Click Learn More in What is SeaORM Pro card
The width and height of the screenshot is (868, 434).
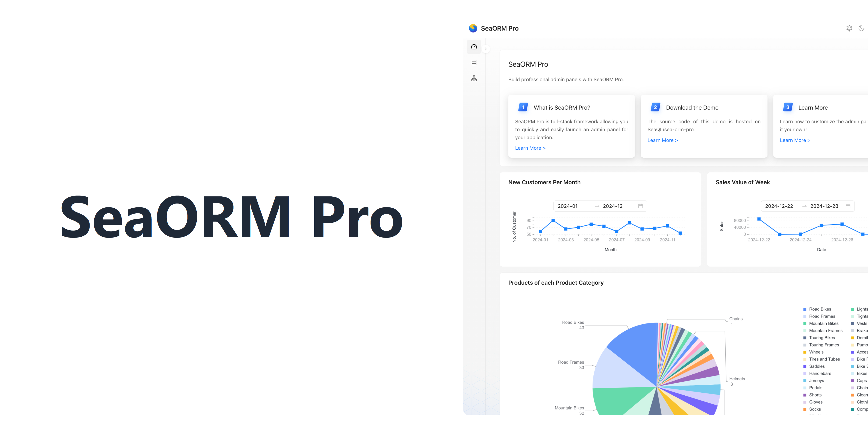click(530, 148)
